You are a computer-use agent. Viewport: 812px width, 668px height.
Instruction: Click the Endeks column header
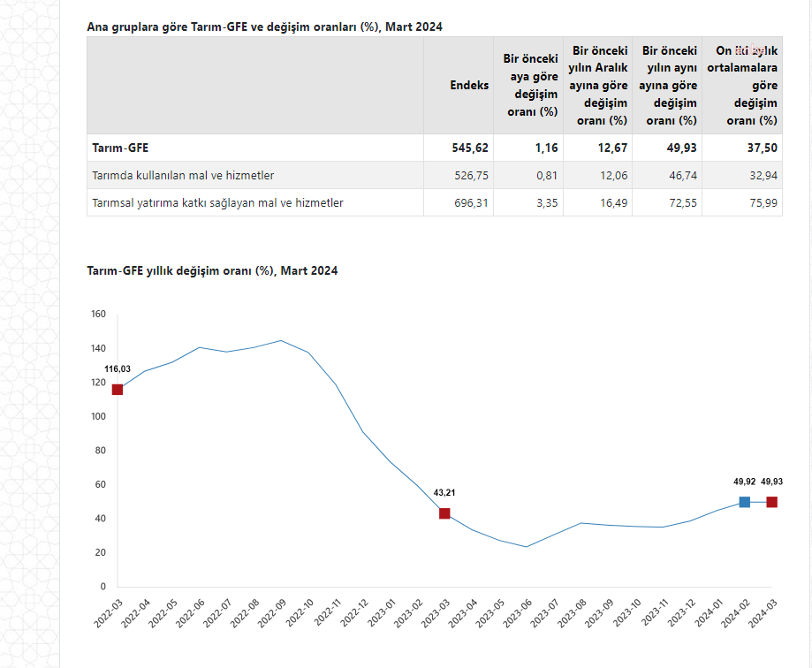coord(469,86)
